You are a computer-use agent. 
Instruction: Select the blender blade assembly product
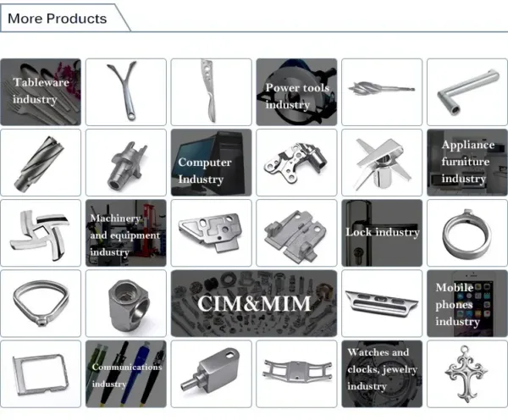pos(382,163)
